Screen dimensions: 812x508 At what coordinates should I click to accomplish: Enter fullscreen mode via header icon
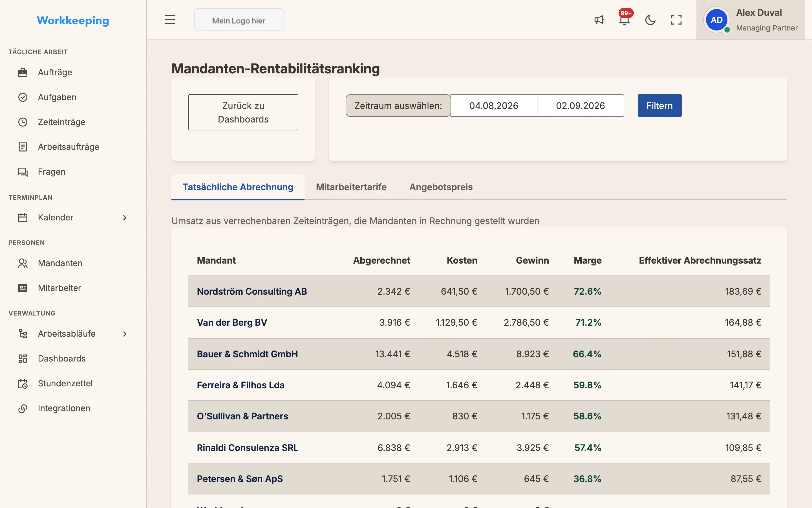pos(676,20)
